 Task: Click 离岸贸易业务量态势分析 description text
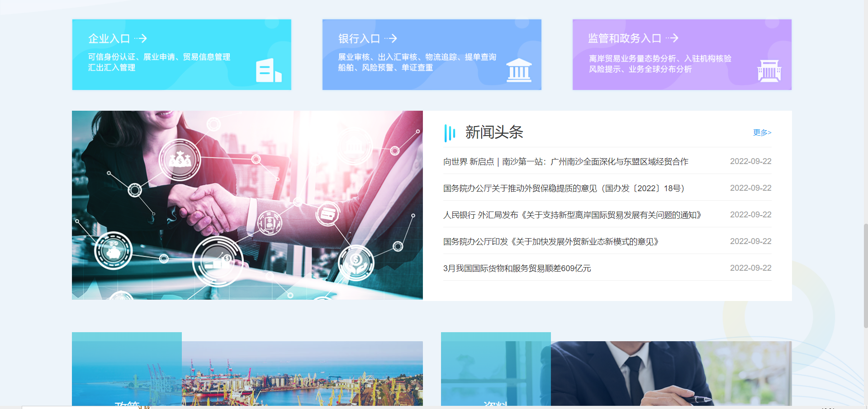coord(660,64)
